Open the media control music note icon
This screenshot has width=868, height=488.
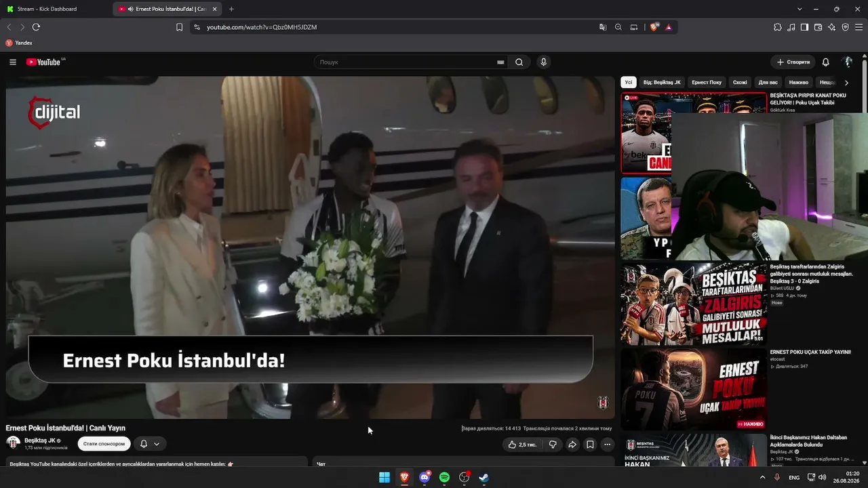pos(791,27)
